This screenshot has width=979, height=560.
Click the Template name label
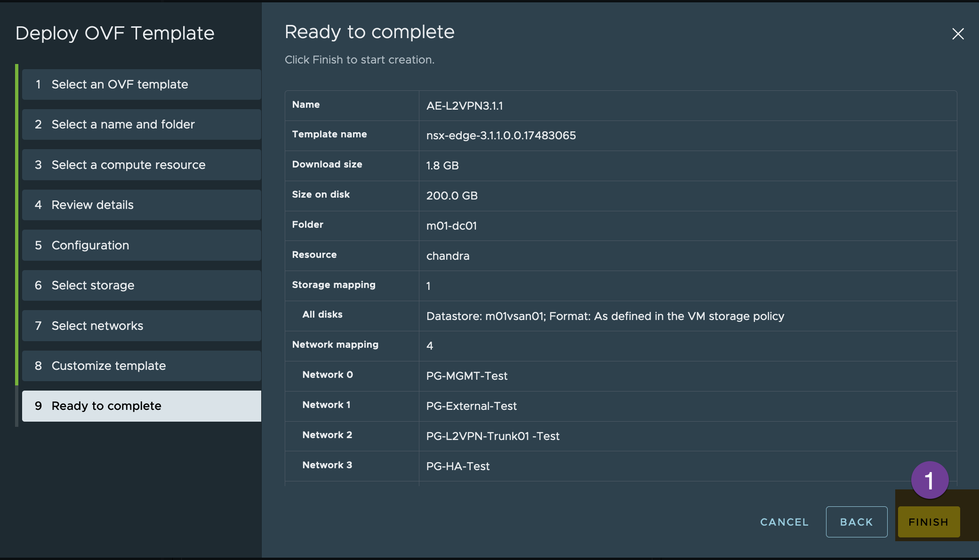point(329,134)
